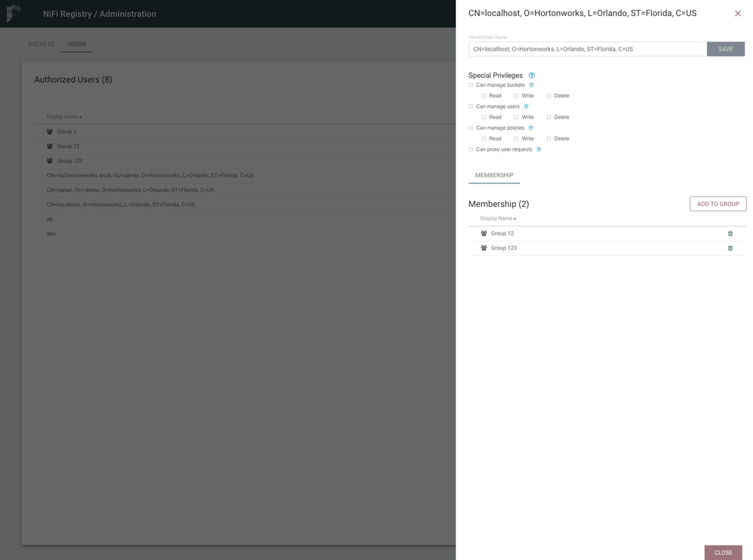This screenshot has height=560, width=753.
Task: Check Write under Can manage policies
Action: [x=516, y=138]
